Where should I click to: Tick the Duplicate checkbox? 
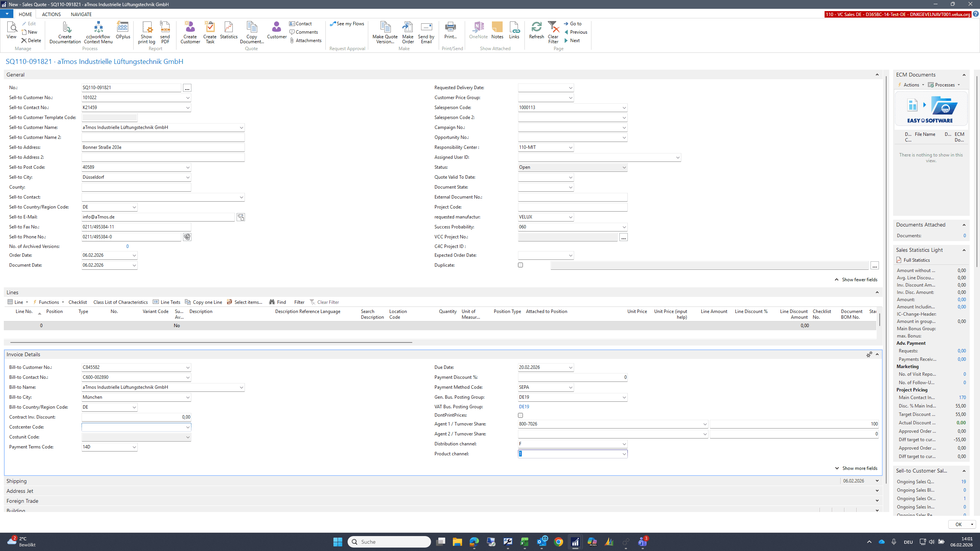tap(520, 265)
